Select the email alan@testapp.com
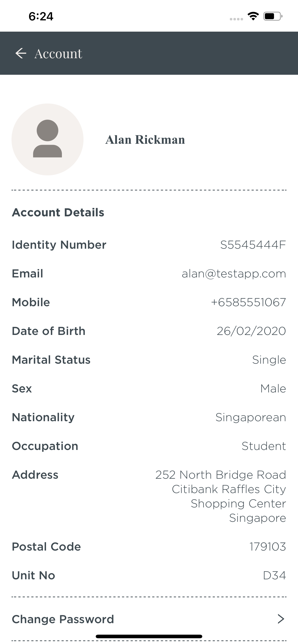Image resolution: width=298 pixels, height=644 pixels. coord(234,274)
